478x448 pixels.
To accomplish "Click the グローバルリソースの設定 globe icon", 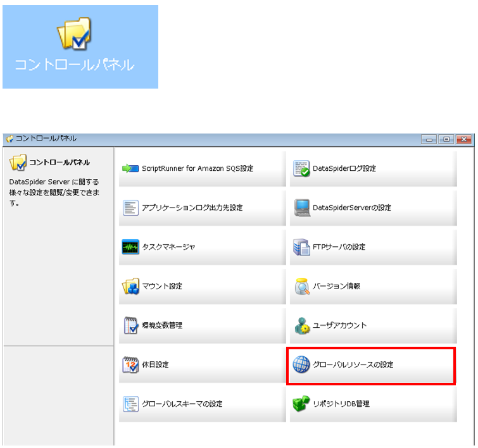I will tap(301, 365).
